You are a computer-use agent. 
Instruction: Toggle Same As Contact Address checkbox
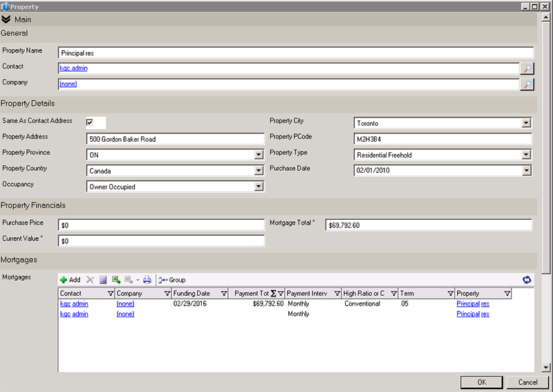(x=90, y=122)
